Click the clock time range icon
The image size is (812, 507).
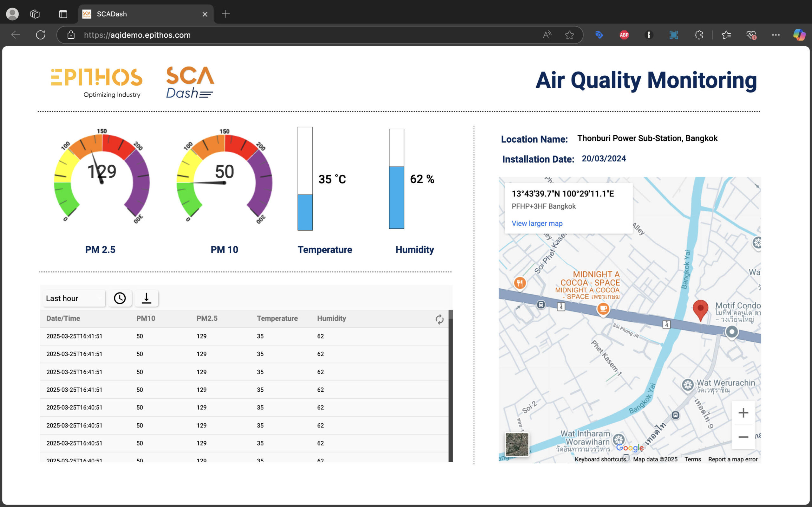(x=120, y=298)
